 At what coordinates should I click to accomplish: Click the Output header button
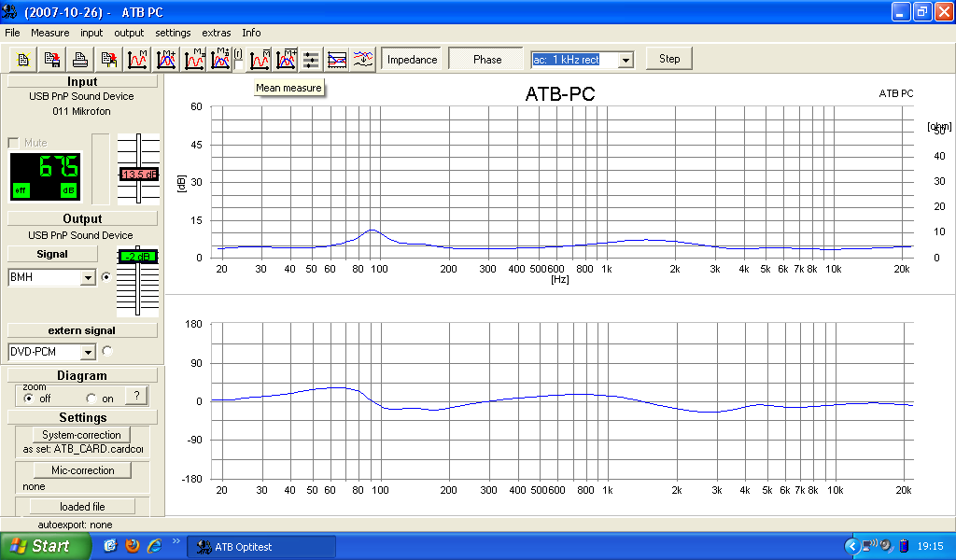[82, 218]
